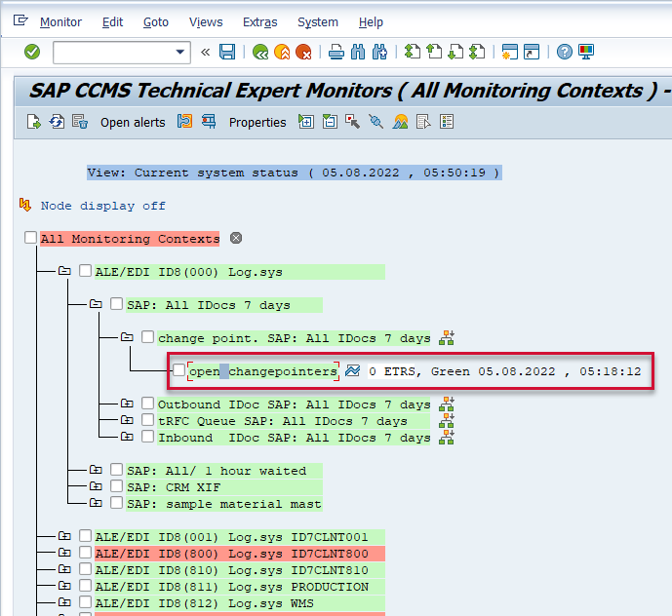
Task: Select checkbox for SAP: CRM XIF
Action: [x=116, y=486]
